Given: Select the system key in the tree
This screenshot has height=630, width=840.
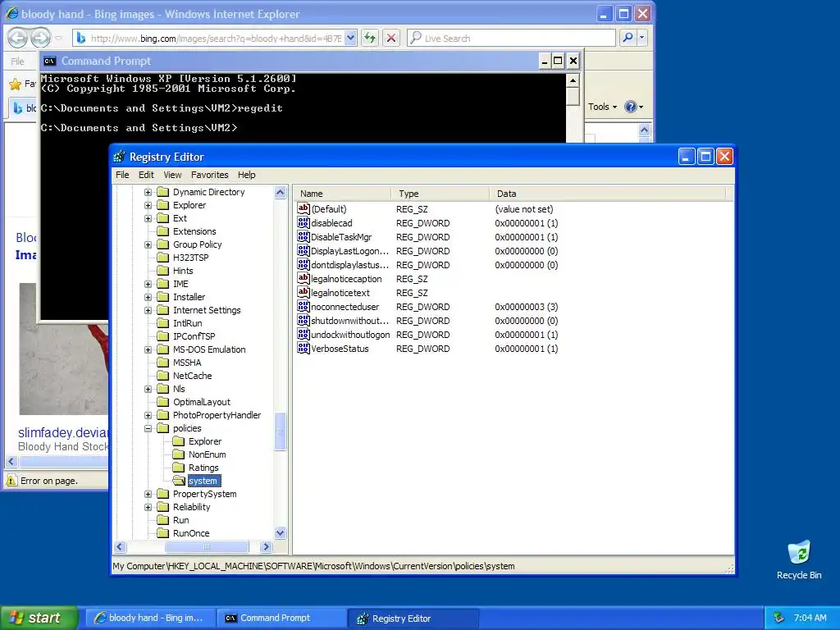Looking at the screenshot, I should [203, 481].
